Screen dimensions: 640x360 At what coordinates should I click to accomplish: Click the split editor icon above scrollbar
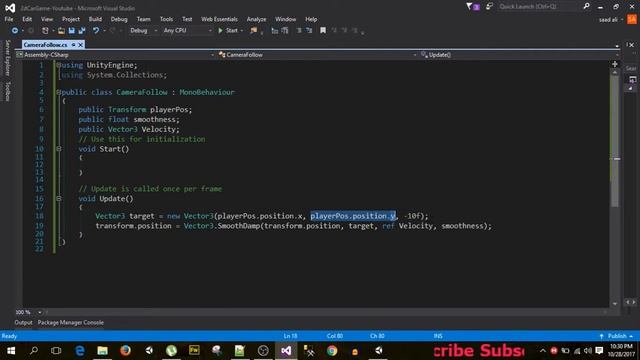615,64
